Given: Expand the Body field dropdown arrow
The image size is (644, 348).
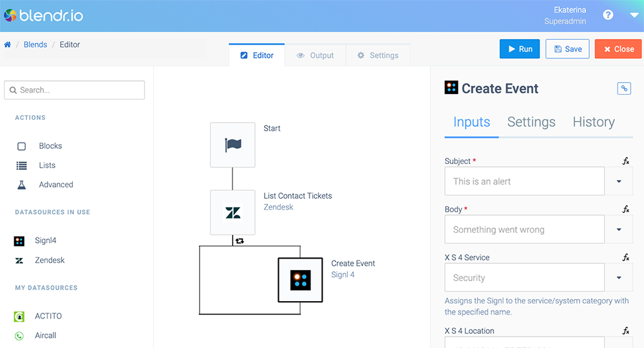Looking at the screenshot, I should (x=618, y=230).
